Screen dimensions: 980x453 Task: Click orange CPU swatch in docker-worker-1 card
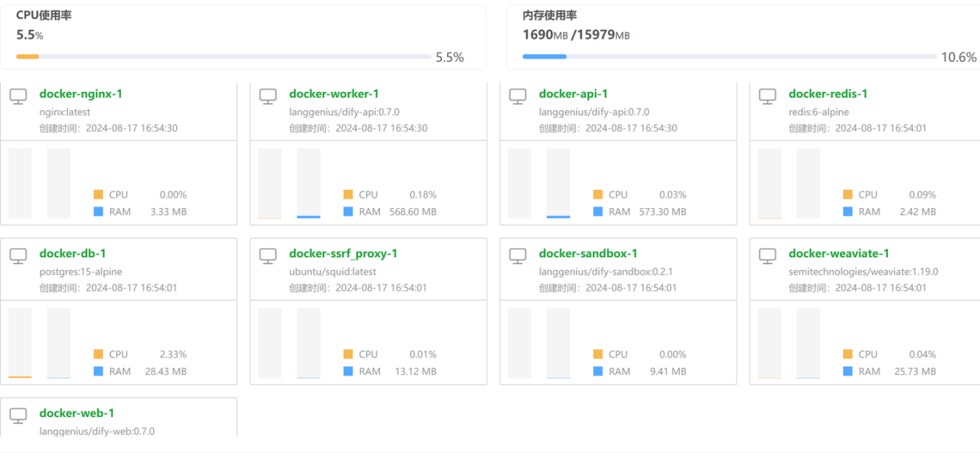coord(348,194)
